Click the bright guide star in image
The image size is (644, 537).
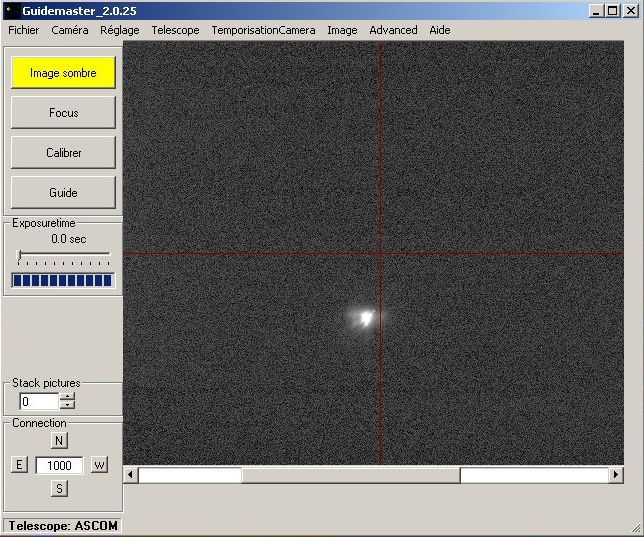point(366,318)
